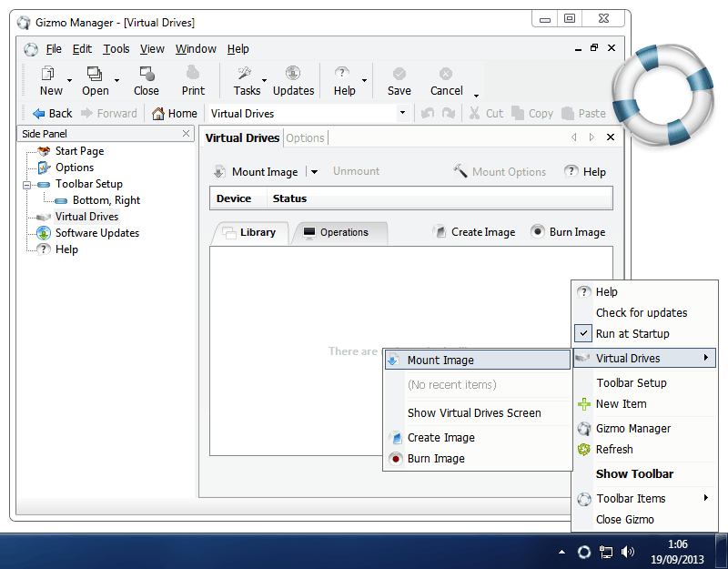Open the Open button dropdown arrow
The image size is (728, 569).
tap(117, 81)
